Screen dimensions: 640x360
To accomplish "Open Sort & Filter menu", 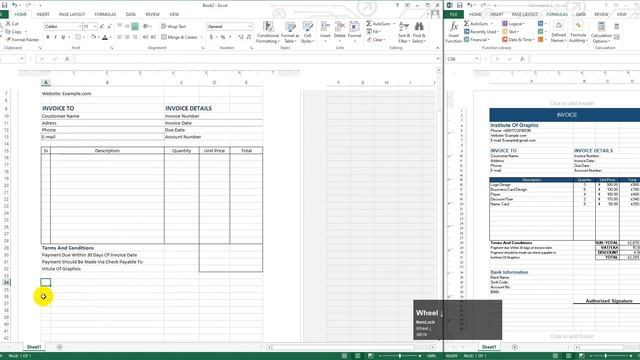I will [404, 32].
